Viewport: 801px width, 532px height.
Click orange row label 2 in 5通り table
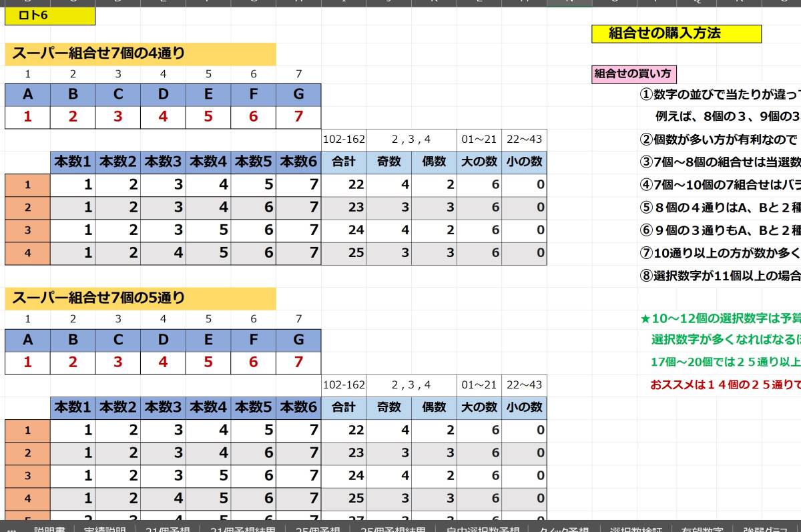[27, 453]
